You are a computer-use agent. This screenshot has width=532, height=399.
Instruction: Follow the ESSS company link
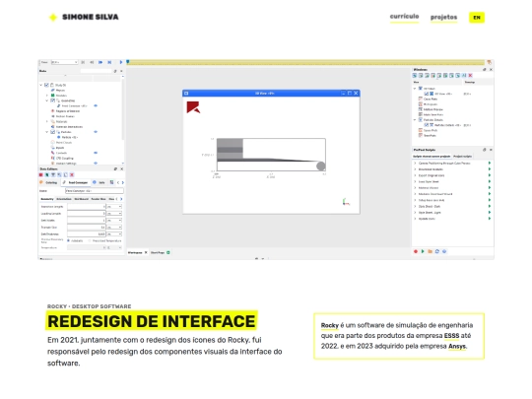click(451, 336)
